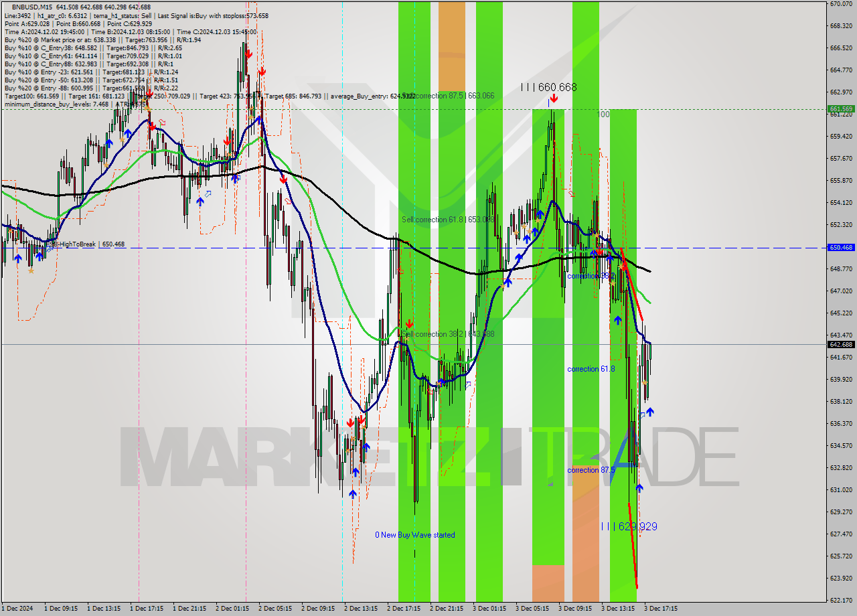Screen dimensions: 857x616
Task: Click the 'Buy %10 @ Entry -23' line
Action: [91, 72]
